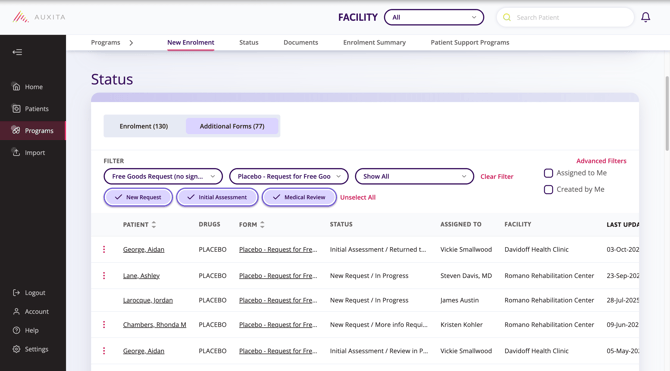
Task: Switch to New Enrolment tab
Action: [x=191, y=42]
